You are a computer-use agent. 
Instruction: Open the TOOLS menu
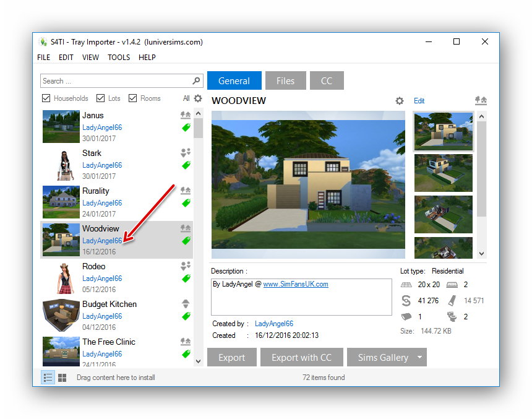(119, 58)
